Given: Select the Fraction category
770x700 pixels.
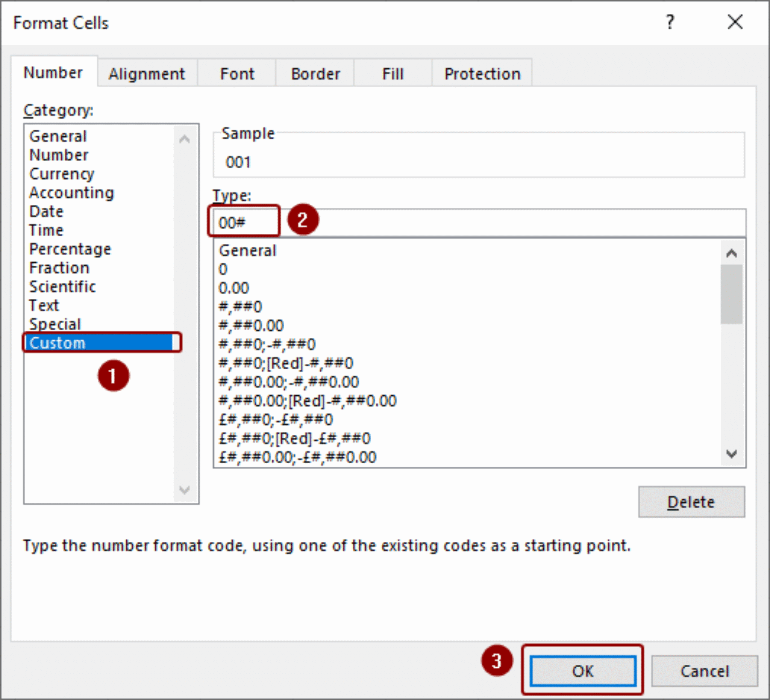Looking at the screenshot, I should click(59, 268).
